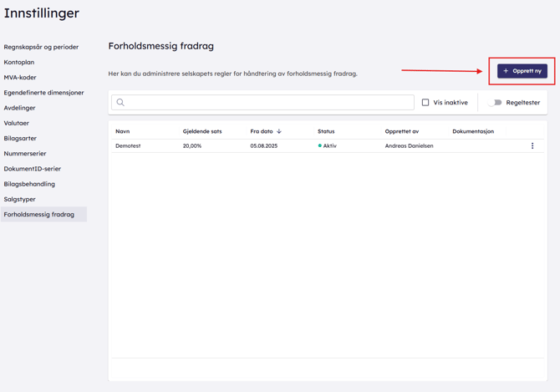Click the three-dot menu for Demotest row
This screenshot has height=392, width=560.
point(532,145)
